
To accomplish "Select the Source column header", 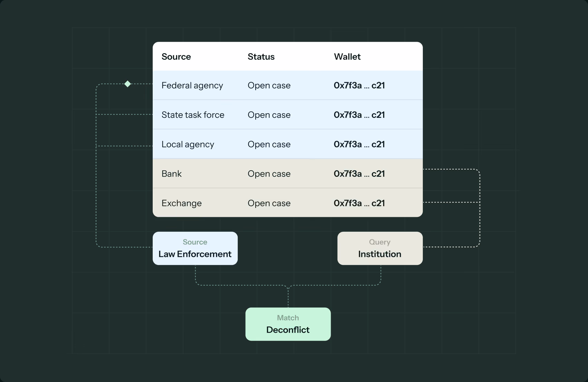I will (176, 57).
